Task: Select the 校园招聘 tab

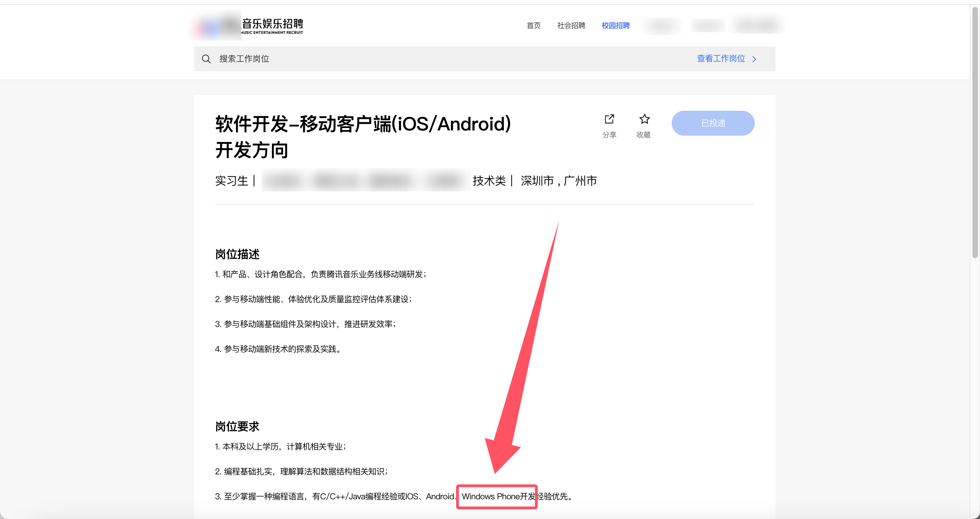Action: point(615,26)
